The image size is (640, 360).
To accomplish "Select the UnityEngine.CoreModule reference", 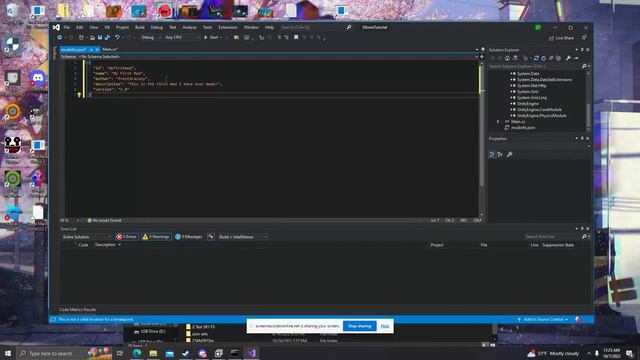I will pos(539,110).
